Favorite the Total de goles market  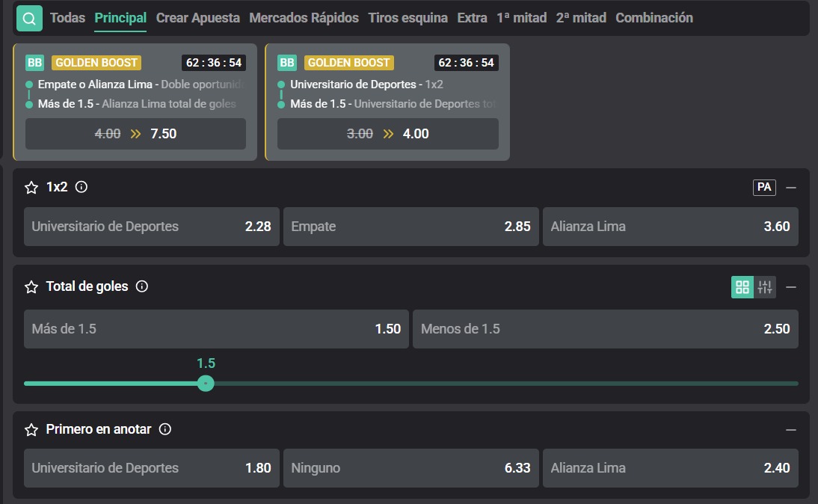31,286
